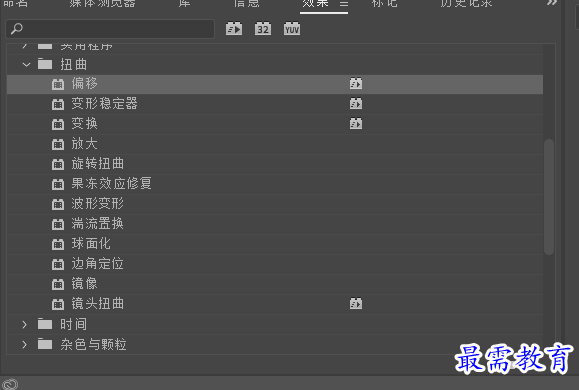The width and height of the screenshot is (579, 390).
Task: Select the 变换 effect icon
Action: [x=58, y=124]
